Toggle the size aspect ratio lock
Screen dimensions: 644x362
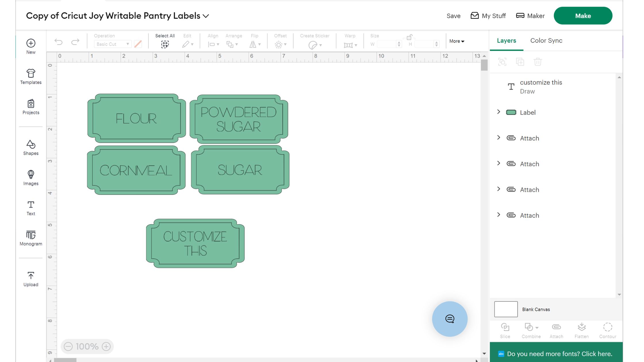coord(409,37)
